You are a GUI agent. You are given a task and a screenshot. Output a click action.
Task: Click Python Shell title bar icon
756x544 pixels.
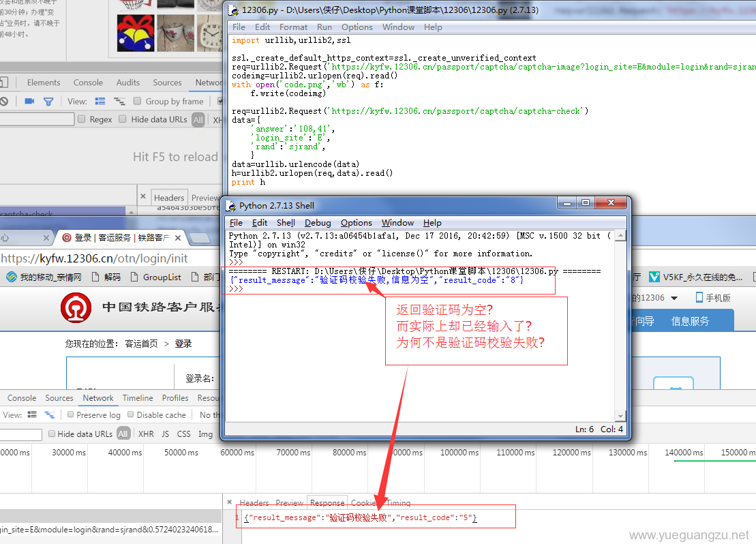[x=231, y=206]
